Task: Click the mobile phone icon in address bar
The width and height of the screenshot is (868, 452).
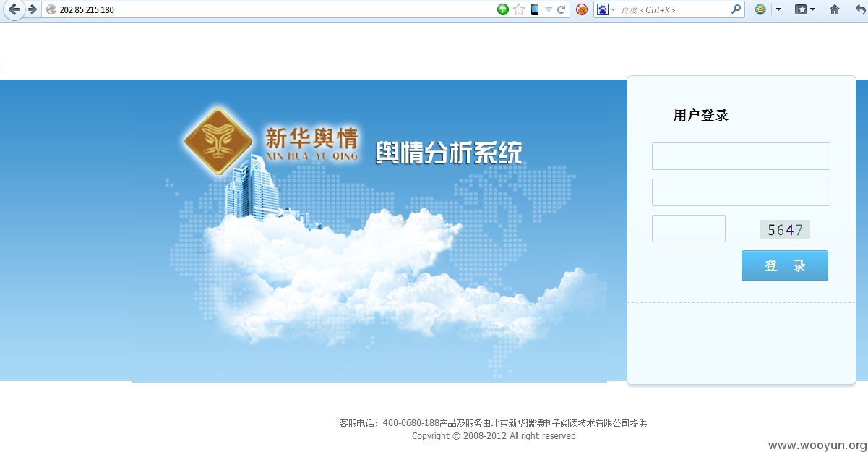Action: (x=535, y=9)
